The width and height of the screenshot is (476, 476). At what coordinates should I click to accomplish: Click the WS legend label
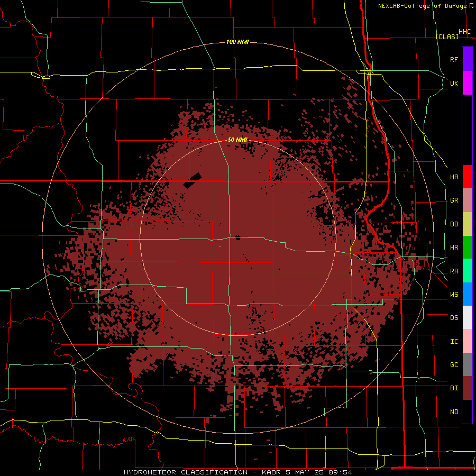(x=454, y=295)
